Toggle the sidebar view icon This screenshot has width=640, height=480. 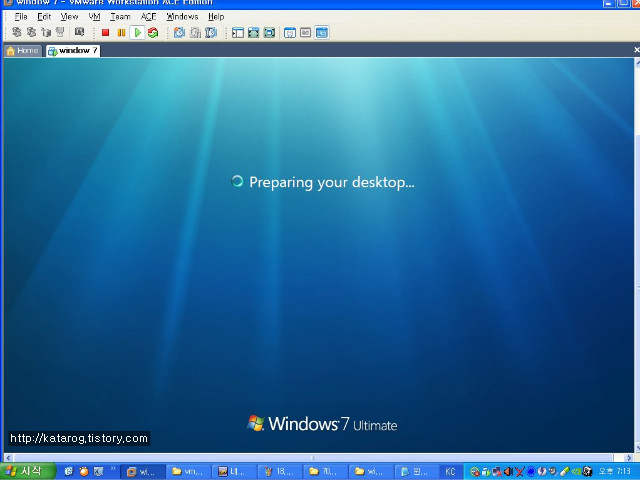point(238,33)
